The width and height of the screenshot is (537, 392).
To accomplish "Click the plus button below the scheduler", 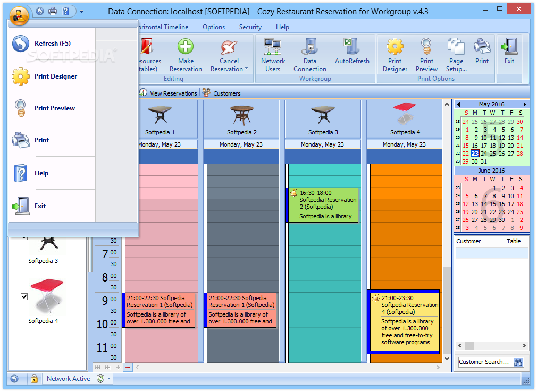I will point(118,368).
